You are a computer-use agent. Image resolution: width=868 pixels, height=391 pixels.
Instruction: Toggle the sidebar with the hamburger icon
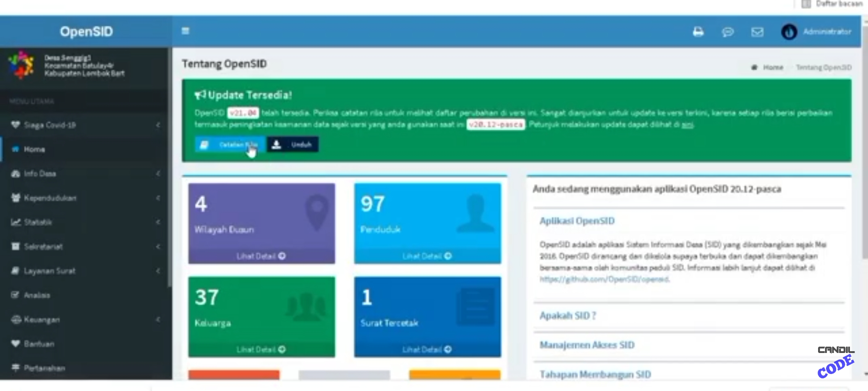[x=186, y=31]
